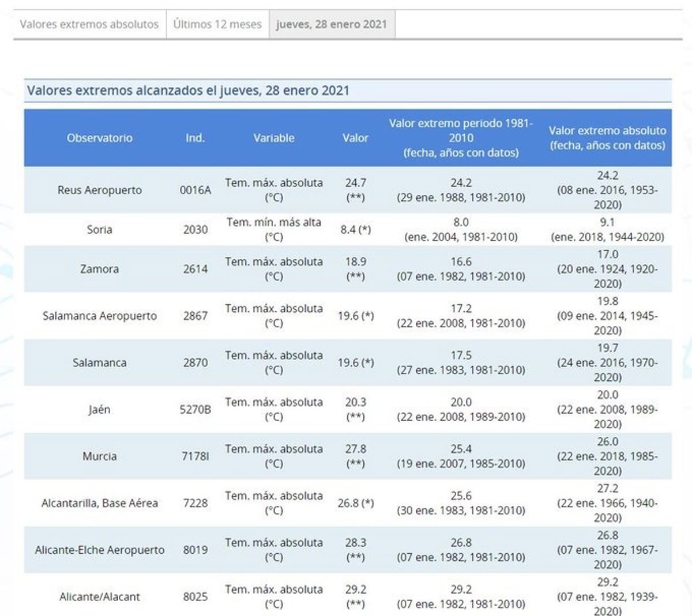Image resolution: width=692 pixels, height=616 pixels.
Task: Select Alicante-Elche Aeropuerto observatory name
Action: (99, 550)
